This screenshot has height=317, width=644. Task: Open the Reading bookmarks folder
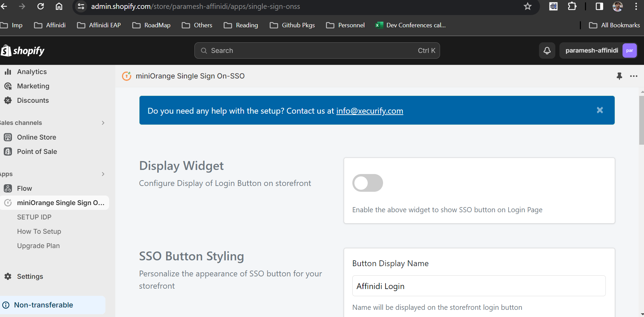coord(241,25)
